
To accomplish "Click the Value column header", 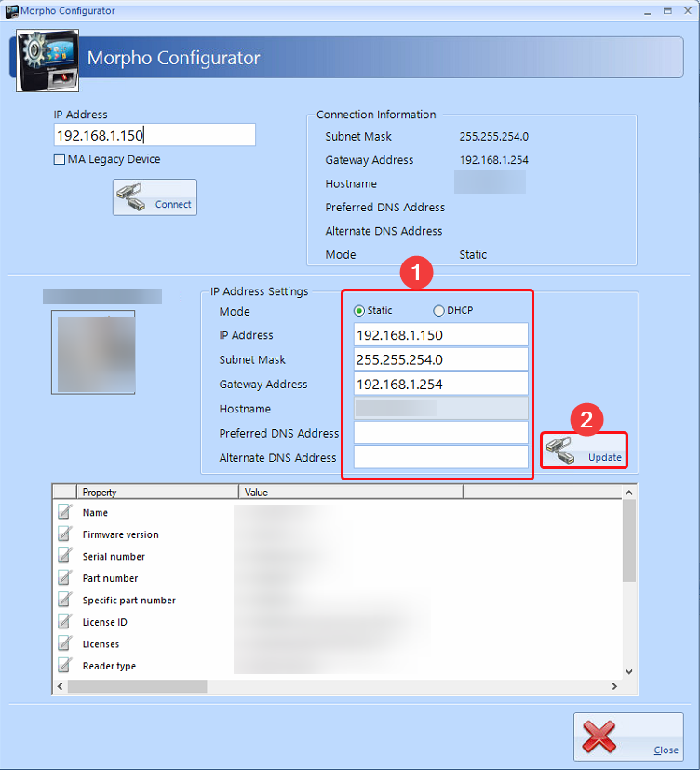I will pos(351,492).
